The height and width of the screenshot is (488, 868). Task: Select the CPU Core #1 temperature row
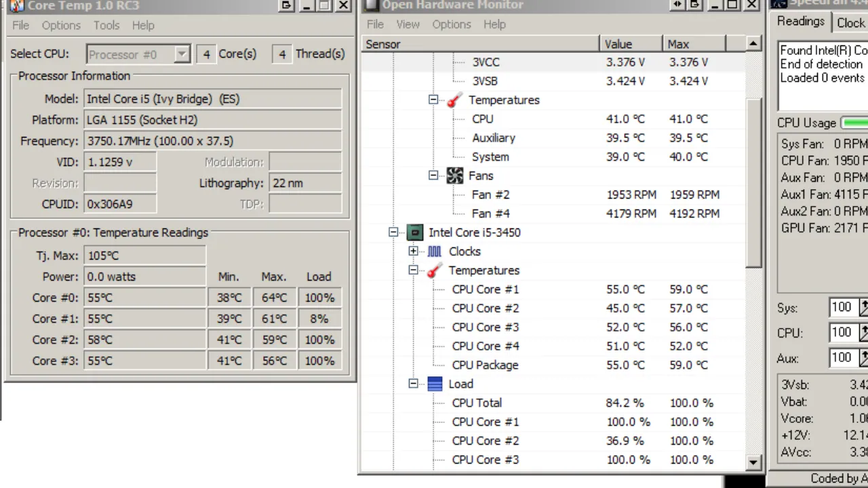coord(552,289)
